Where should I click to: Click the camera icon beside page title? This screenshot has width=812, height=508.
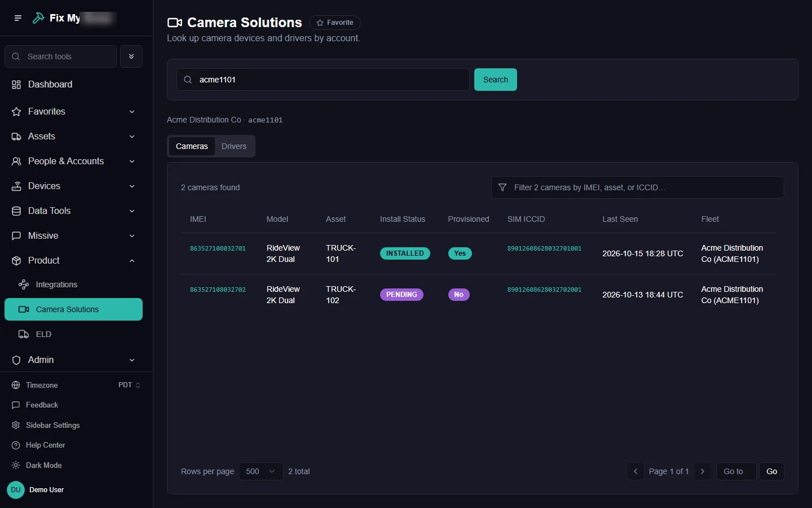pos(175,23)
